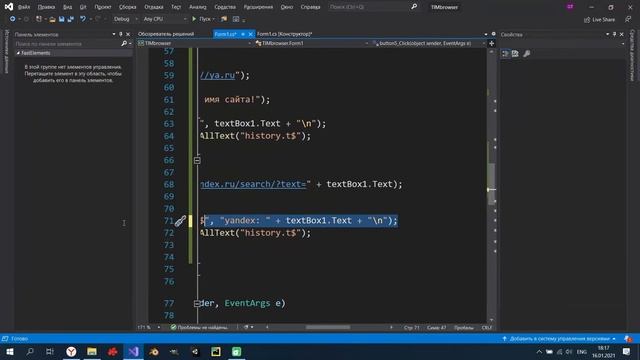Click the Стр 71 line indicator

(x=411, y=327)
